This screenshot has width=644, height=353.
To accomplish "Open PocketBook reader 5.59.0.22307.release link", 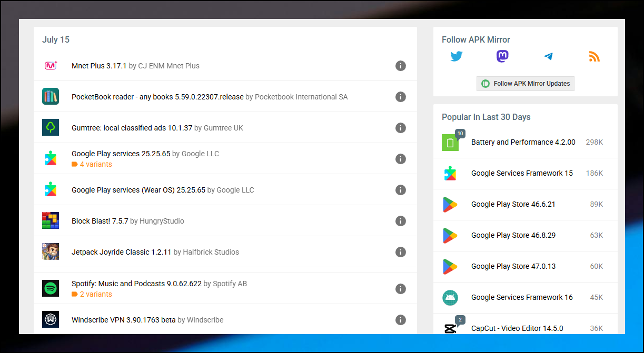I will (x=157, y=97).
